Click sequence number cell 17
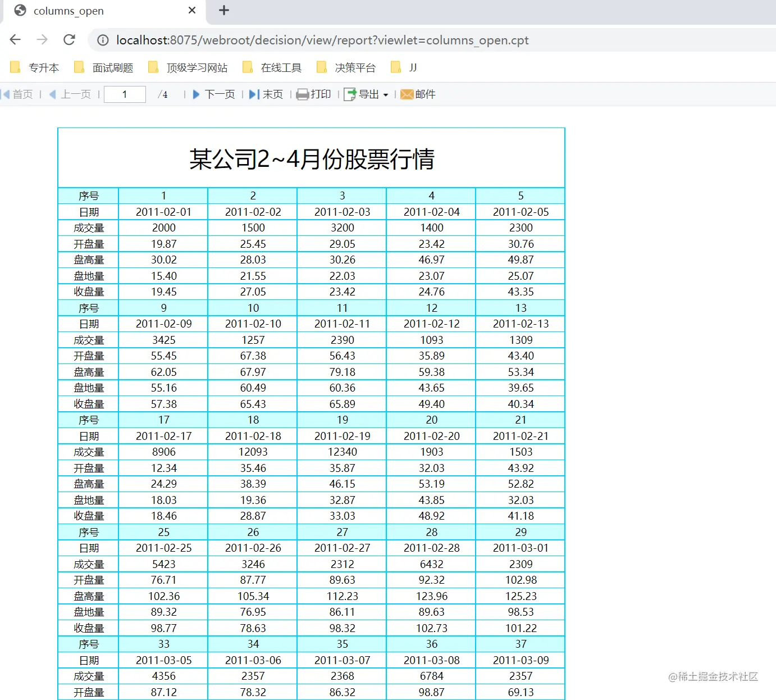The image size is (776, 700). [x=163, y=420]
